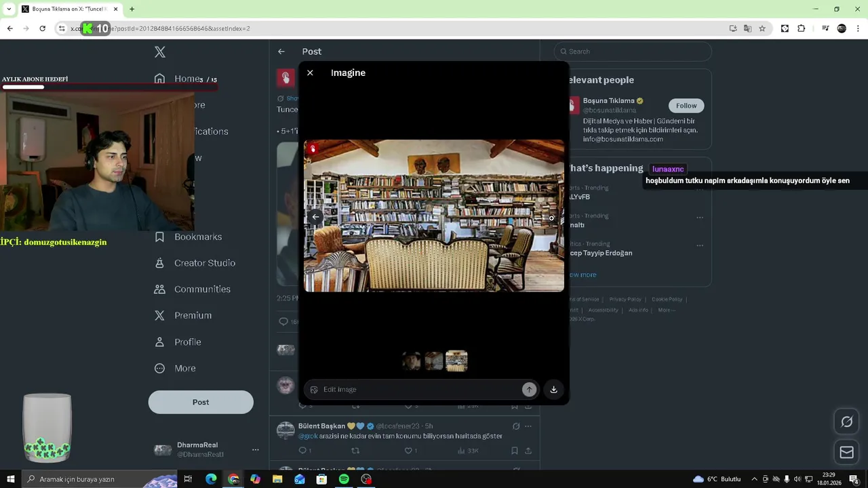The image size is (868, 488).
Task: Click the X search box
Action: [633, 52]
